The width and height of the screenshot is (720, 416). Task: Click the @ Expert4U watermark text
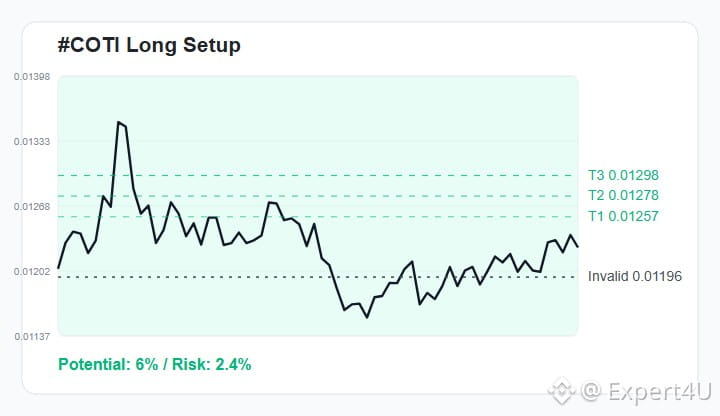[646, 391]
